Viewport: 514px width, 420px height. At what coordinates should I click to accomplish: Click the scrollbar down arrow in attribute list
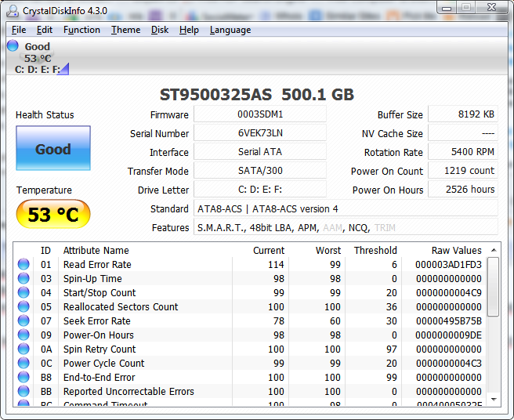(x=494, y=400)
